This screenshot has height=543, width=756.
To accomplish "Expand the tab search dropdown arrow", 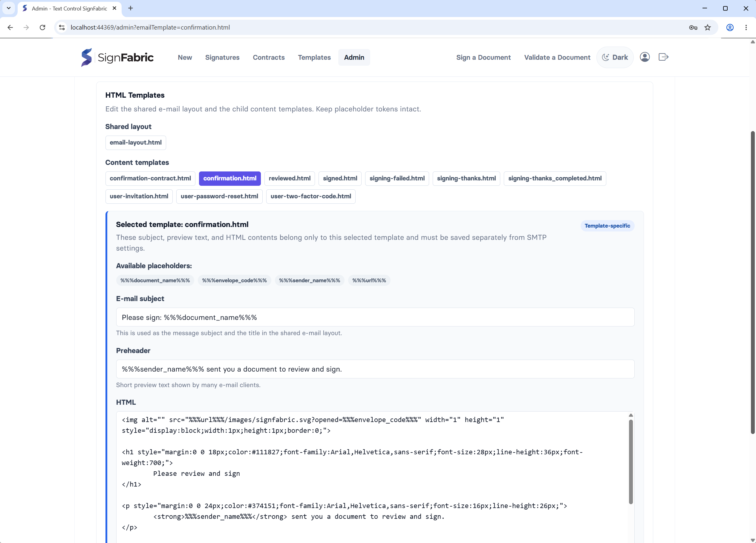I will (9, 8).
